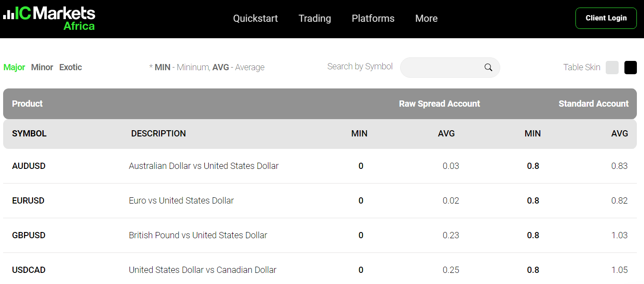Select the black table skin
Image resolution: width=644 pixels, height=284 pixels.
[630, 68]
